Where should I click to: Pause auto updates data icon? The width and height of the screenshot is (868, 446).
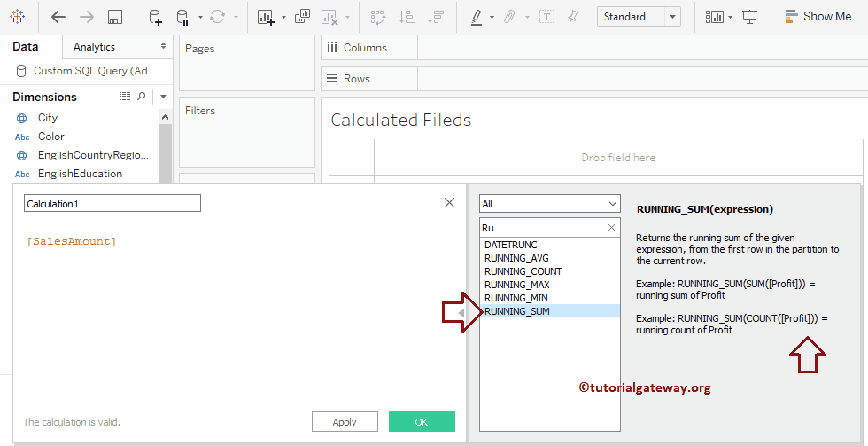click(182, 17)
